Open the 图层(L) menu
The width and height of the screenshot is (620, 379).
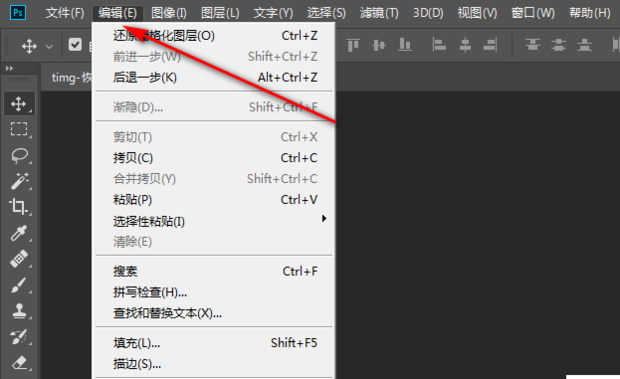click(220, 13)
